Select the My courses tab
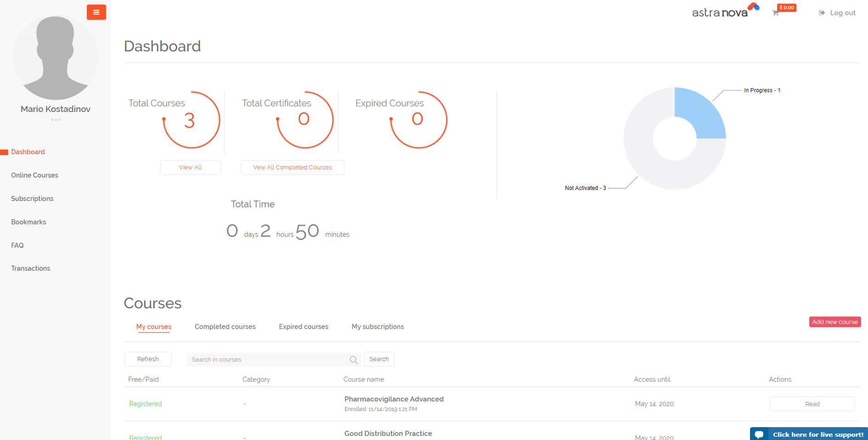This screenshot has width=868, height=440. click(154, 327)
